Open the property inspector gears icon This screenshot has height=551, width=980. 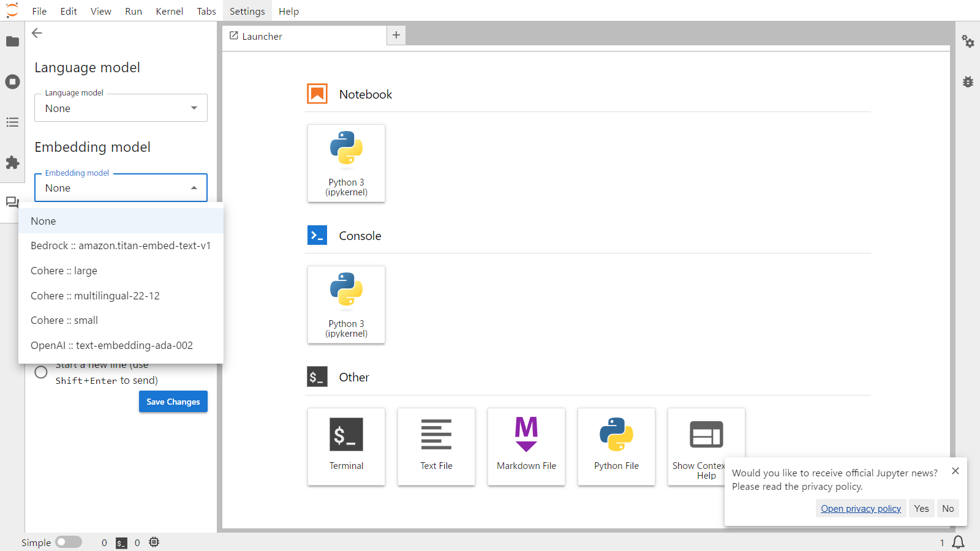[968, 42]
